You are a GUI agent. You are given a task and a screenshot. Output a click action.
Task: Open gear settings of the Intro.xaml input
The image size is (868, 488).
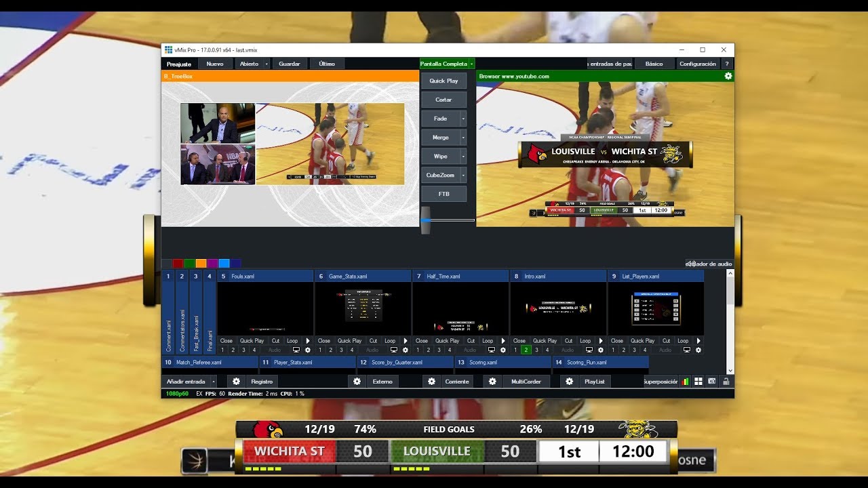(x=601, y=350)
